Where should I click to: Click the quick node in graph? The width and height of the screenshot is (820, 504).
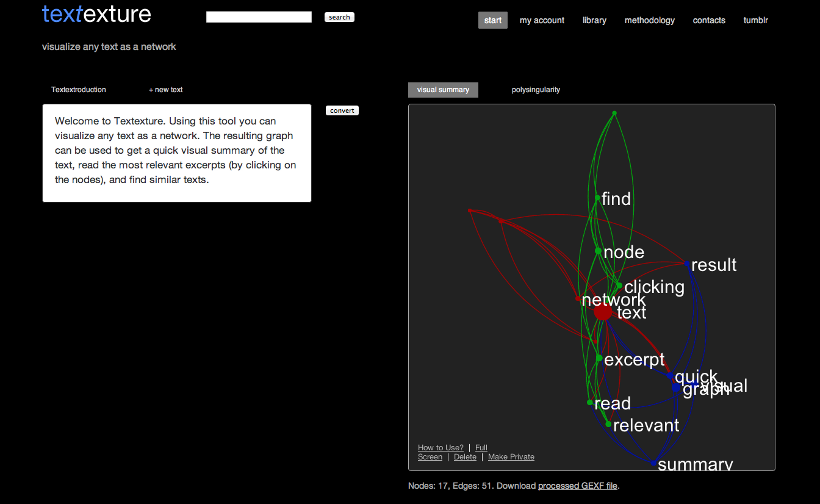tap(670, 376)
